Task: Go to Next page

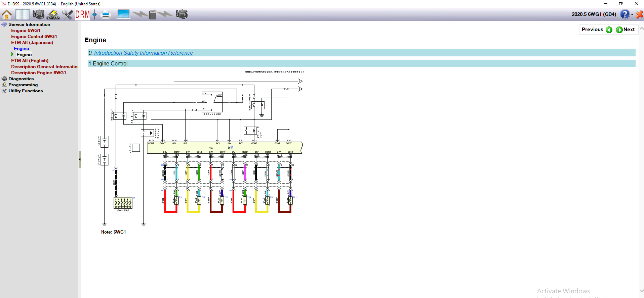Action: 626,30
